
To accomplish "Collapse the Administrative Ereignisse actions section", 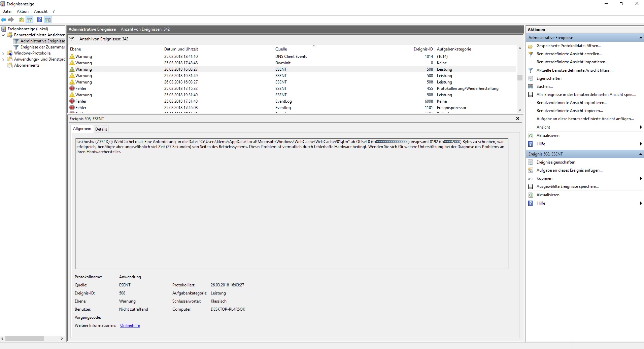I will [x=641, y=38].
